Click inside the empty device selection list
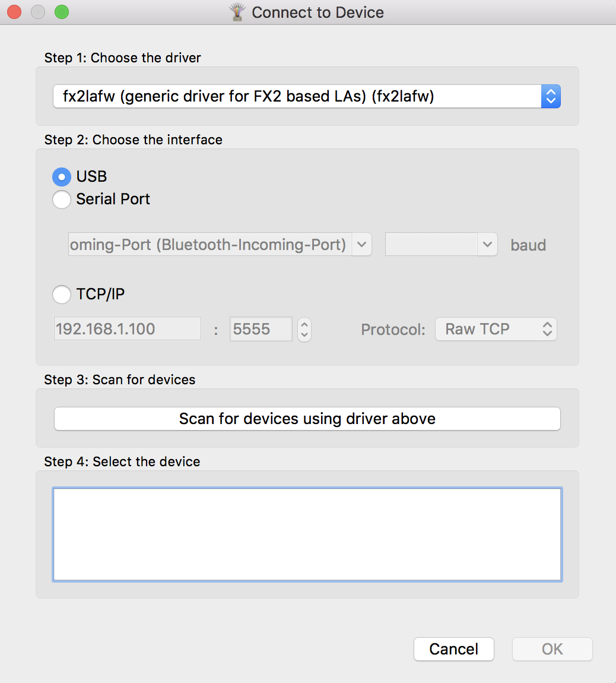The height and width of the screenshot is (683, 616). 307,534
